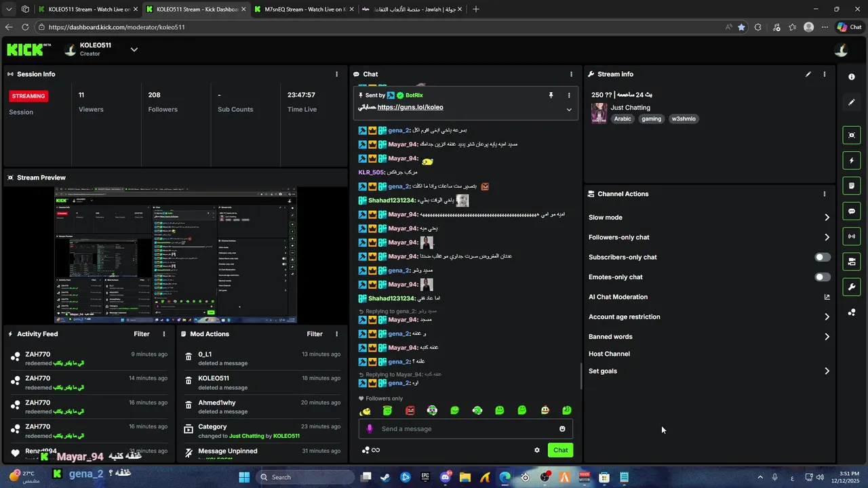Image resolution: width=868 pixels, height=488 pixels.
Task: Click the browser address bar
Action: click(380, 27)
